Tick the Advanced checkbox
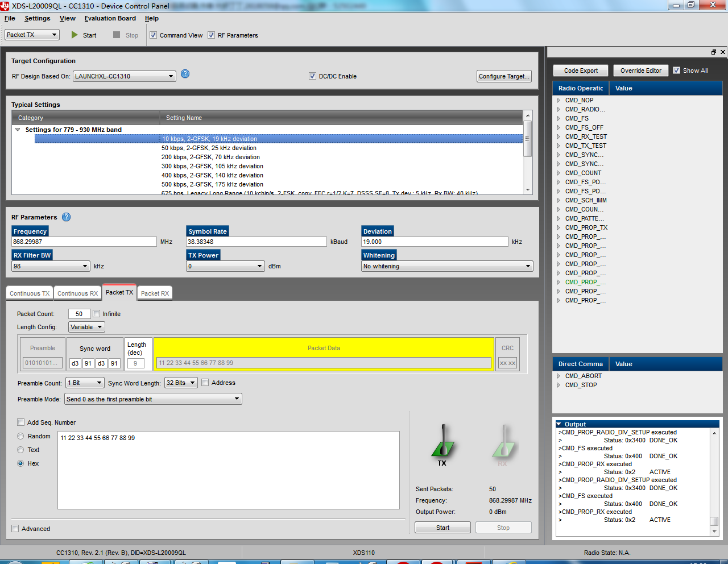The height and width of the screenshot is (564, 728). [15, 528]
